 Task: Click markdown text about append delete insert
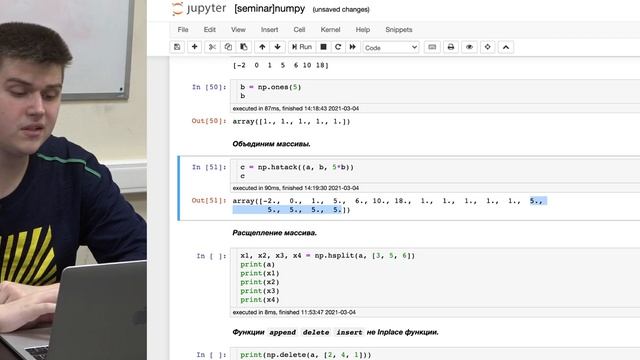coord(336,332)
